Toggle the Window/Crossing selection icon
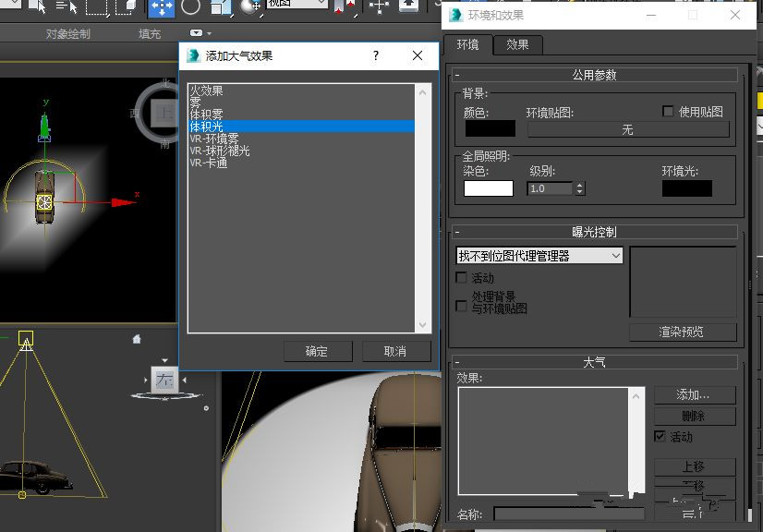 point(126,6)
